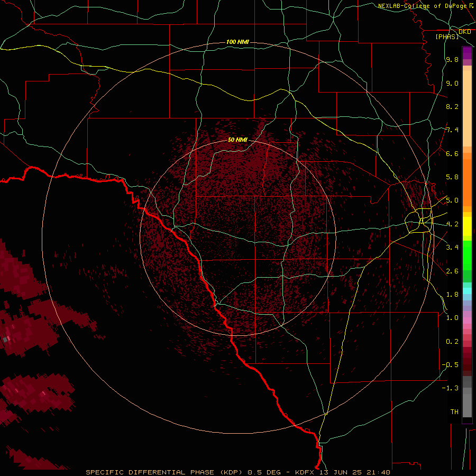Image resolution: width=476 pixels, height=476 pixels.
Task: Pick the yellow segment of color bar
Action: 467,226
